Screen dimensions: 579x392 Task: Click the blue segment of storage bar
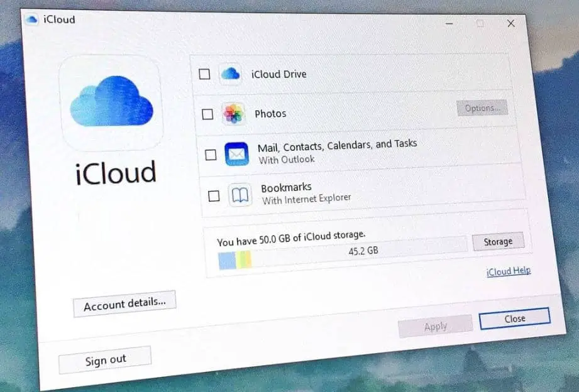[227, 261]
